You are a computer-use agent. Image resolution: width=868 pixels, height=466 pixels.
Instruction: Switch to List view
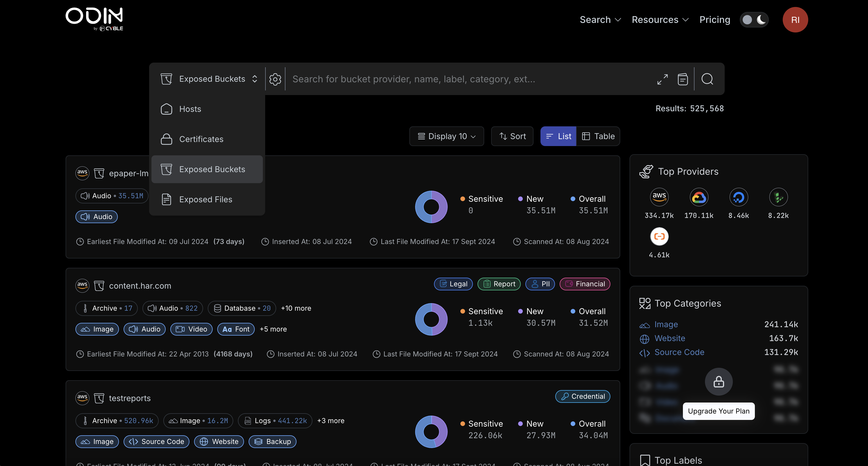pyautogui.click(x=558, y=136)
